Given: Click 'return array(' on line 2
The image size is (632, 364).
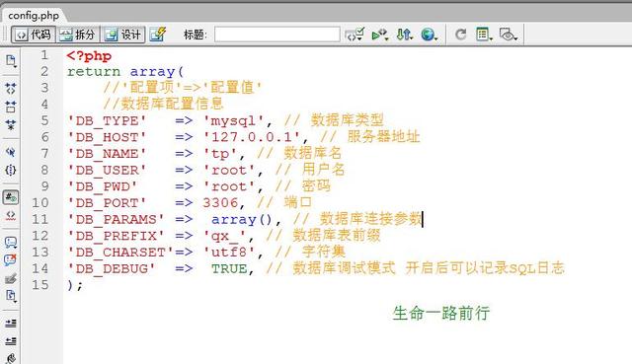Looking at the screenshot, I should 125,72.
